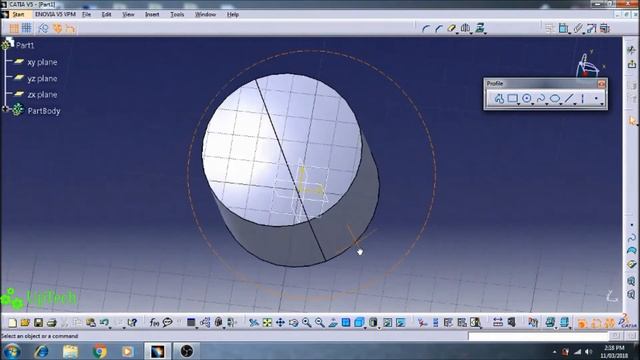This screenshot has width=640, height=360.
Task: Open the ENOVIA V5 VPM menu
Action: click(x=55, y=14)
